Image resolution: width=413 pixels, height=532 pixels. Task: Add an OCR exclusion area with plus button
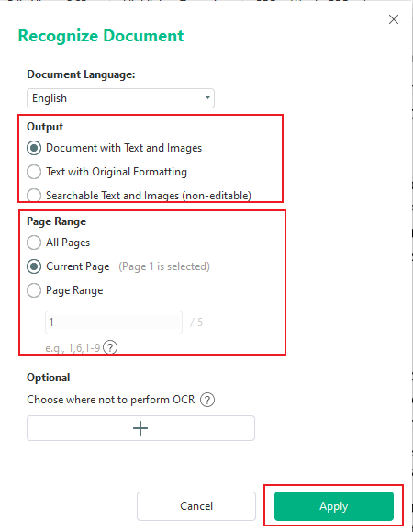pos(140,428)
